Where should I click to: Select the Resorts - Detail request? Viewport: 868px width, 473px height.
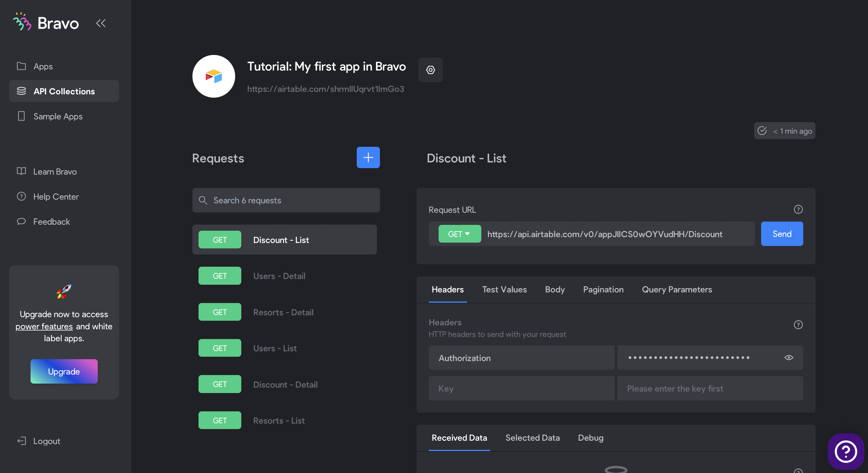pyautogui.click(x=284, y=312)
